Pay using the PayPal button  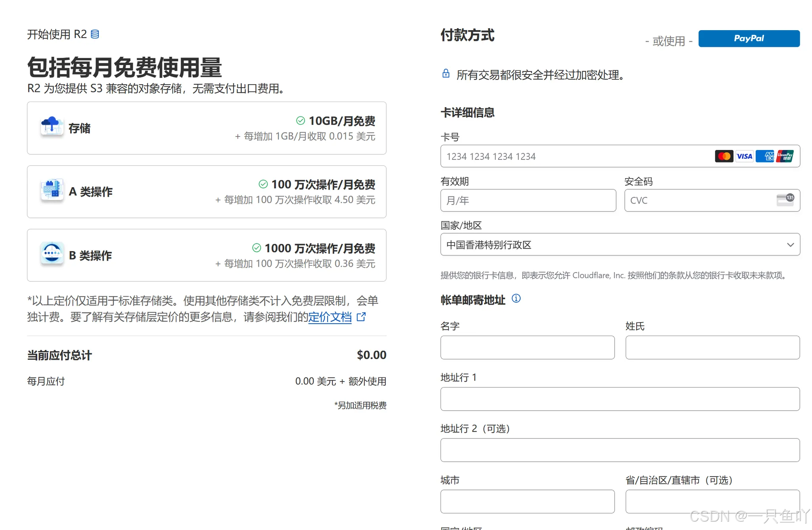coord(749,38)
